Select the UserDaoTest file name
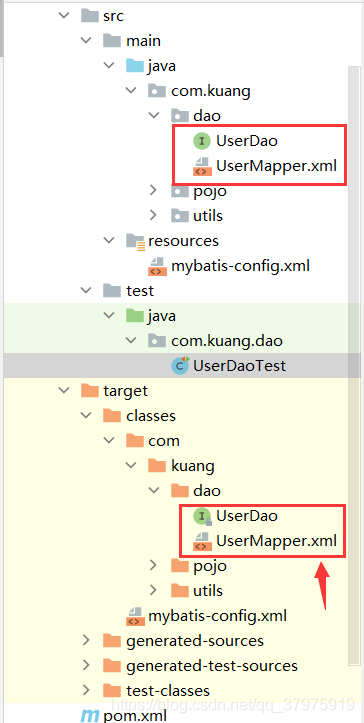The height and width of the screenshot is (723, 364). tap(239, 366)
